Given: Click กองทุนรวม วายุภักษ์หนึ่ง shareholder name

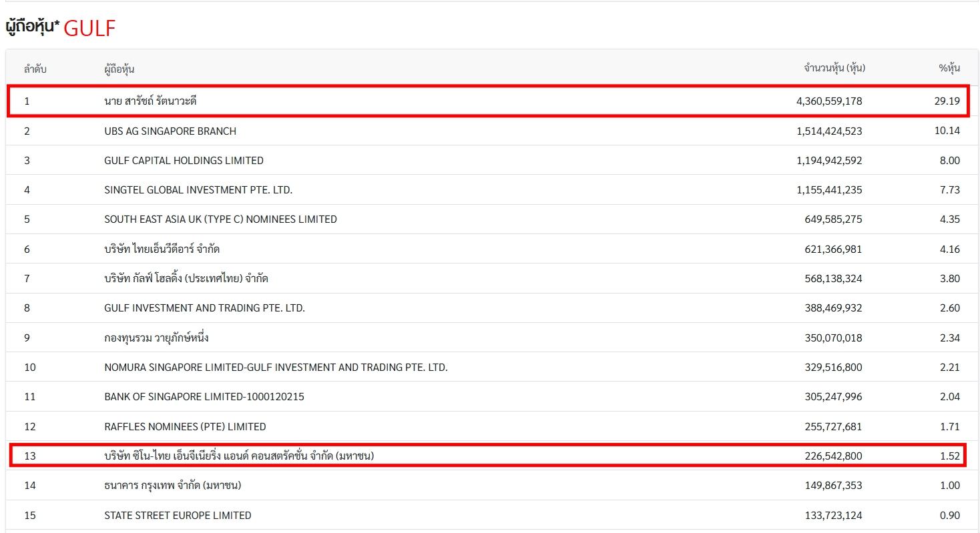Looking at the screenshot, I should point(156,338).
